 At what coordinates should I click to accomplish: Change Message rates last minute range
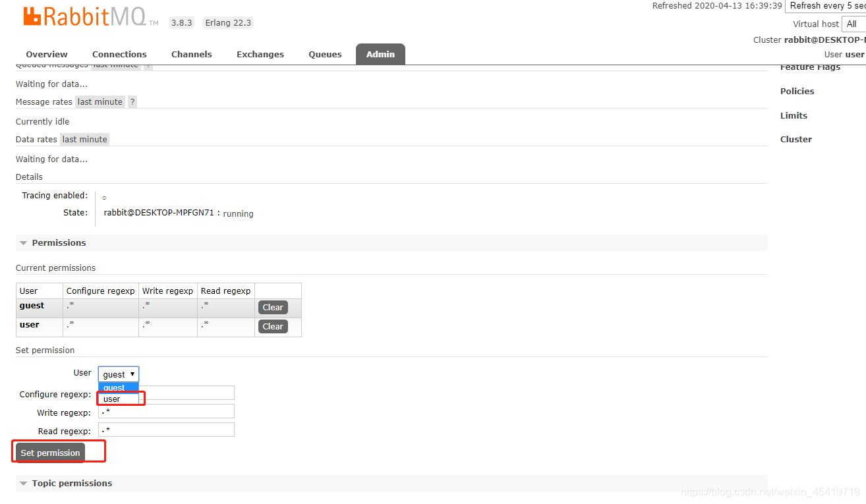tap(100, 101)
